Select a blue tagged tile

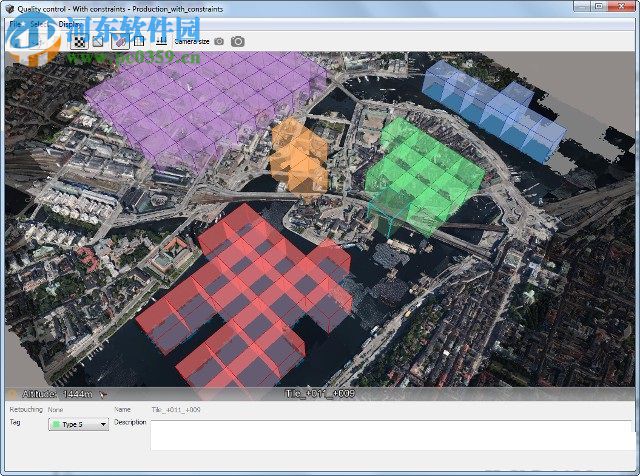point(496,110)
